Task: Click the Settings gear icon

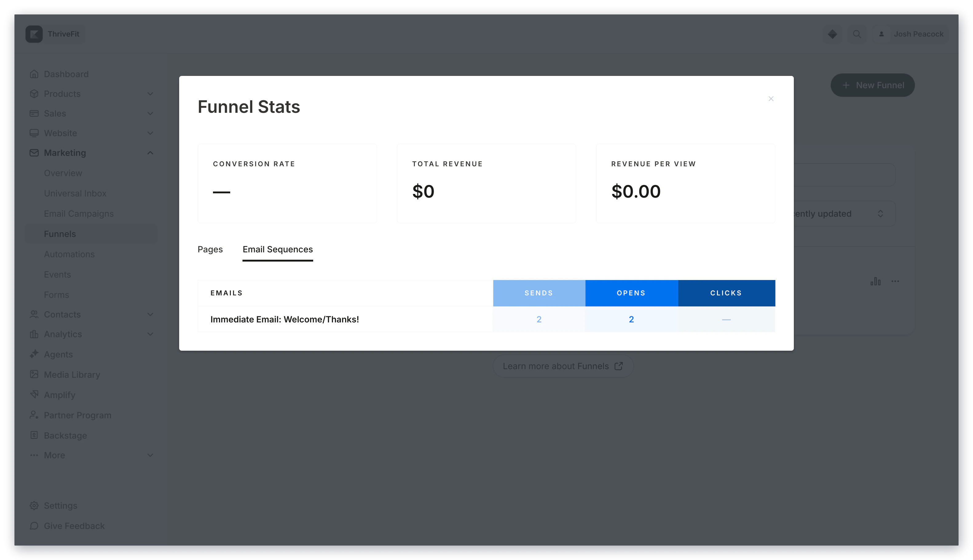Action: pos(34,505)
